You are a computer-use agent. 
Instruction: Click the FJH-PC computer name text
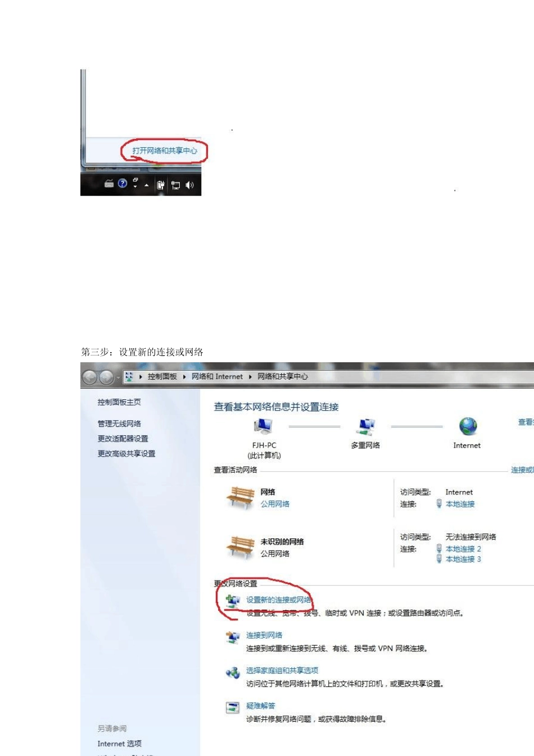pos(264,445)
